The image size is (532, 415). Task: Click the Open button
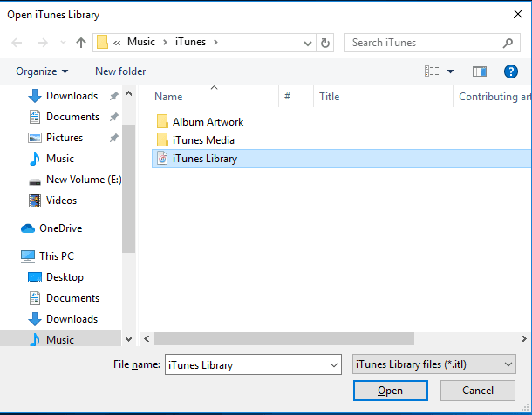390,391
